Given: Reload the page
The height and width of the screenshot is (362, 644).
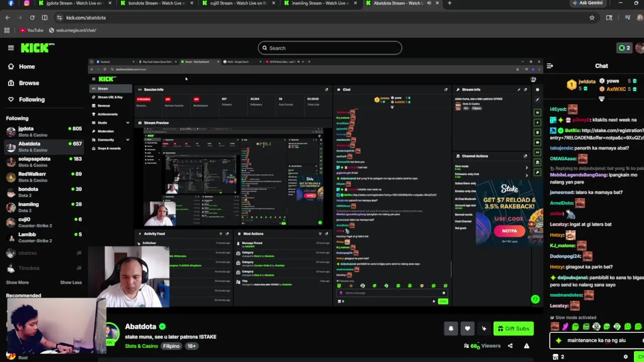Looking at the screenshot, I should coord(32,18).
